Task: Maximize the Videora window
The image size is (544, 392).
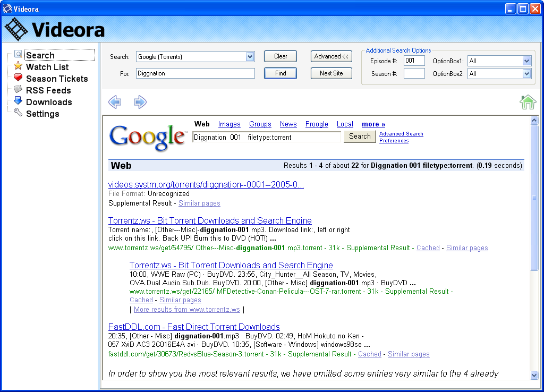Action: [x=523, y=8]
